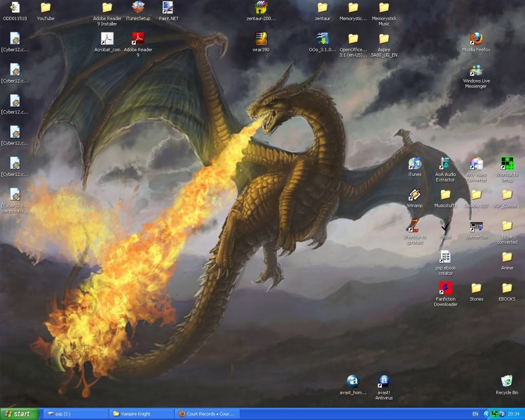Screen dimensions: 525x420
Task: Select the iTunes desktop shortcut
Action: tap(414, 164)
